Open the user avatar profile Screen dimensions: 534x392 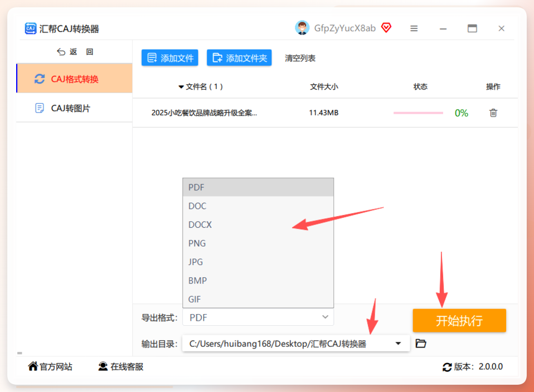click(302, 28)
